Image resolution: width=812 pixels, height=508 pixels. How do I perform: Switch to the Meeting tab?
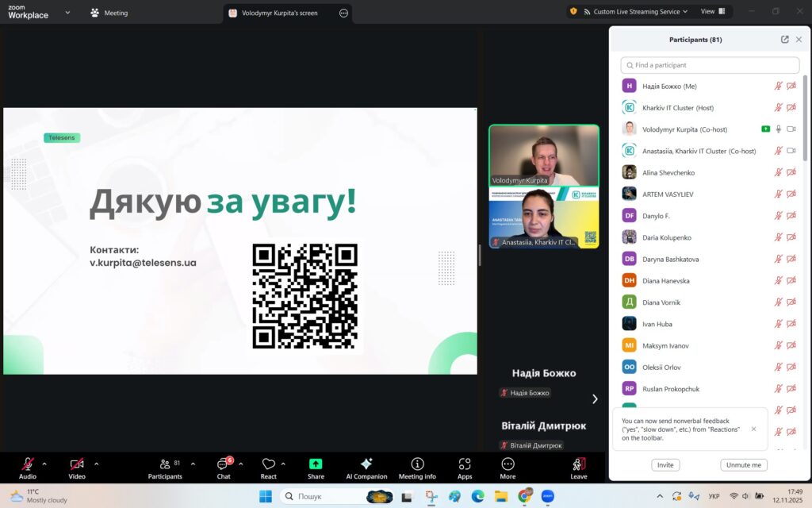tap(109, 13)
